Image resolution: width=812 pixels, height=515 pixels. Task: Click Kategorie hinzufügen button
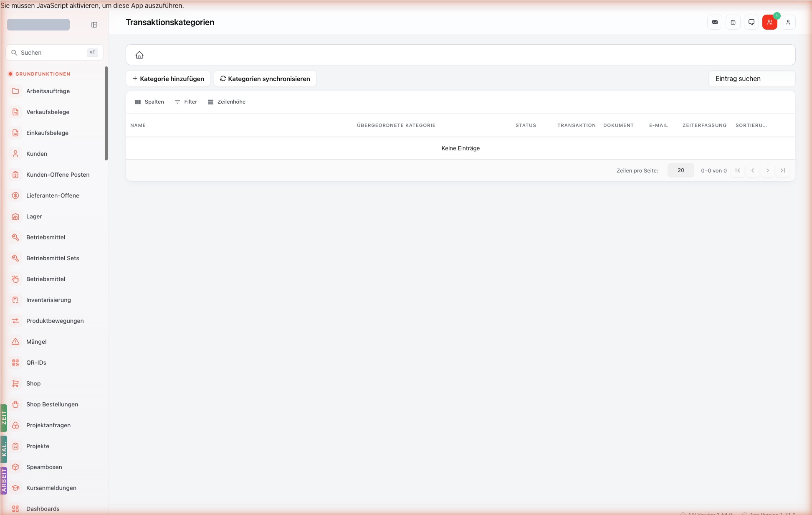coord(168,79)
